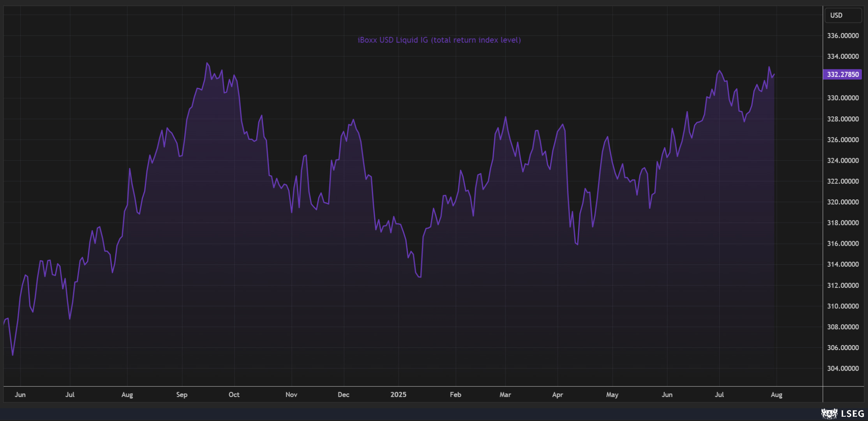This screenshot has height=421, width=868.
Task: Click the 2025 year label on time axis
Action: [x=398, y=395]
